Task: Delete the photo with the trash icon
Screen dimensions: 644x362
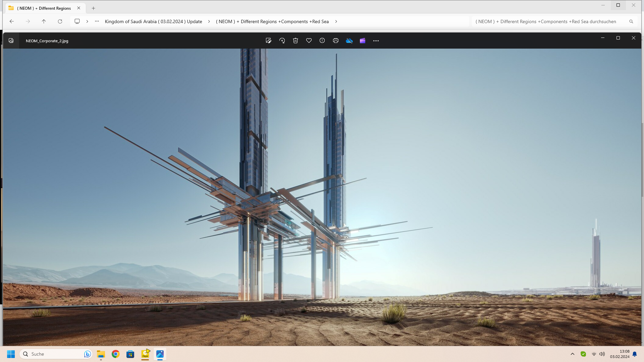Action: [296, 41]
